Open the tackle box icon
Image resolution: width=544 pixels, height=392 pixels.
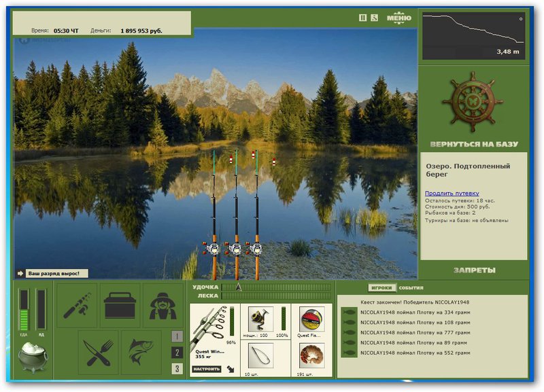pyautogui.click(x=120, y=305)
